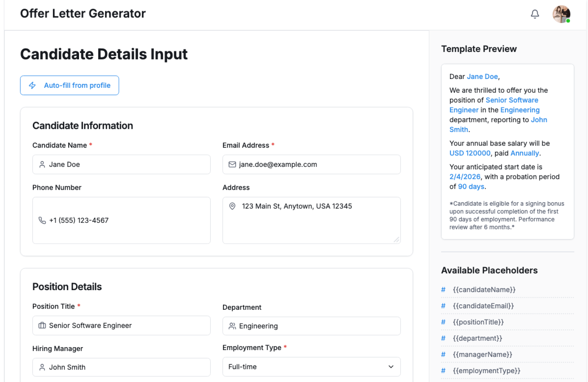588x382 pixels.
Task: Choose the {{positionTitle}} placeholder
Action: [x=478, y=322]
